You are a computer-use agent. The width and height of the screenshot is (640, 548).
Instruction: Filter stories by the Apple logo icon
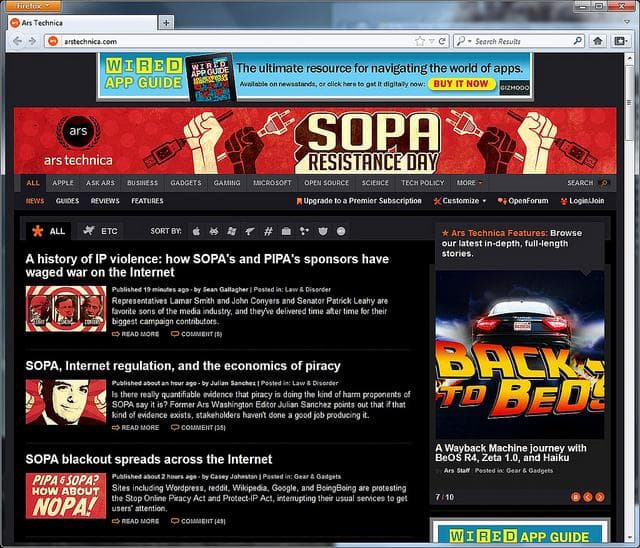[196, 231]
